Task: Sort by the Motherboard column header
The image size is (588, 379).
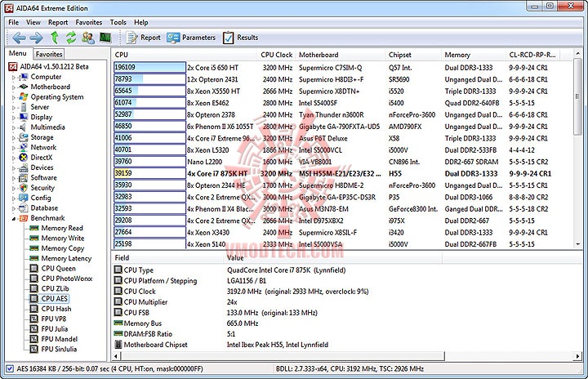Action: coord(340,55)
